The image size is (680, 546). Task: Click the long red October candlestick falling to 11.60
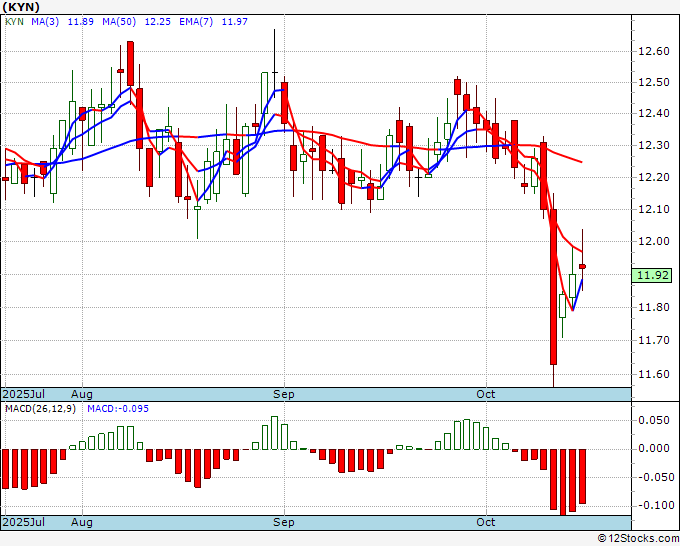point(553,287)
